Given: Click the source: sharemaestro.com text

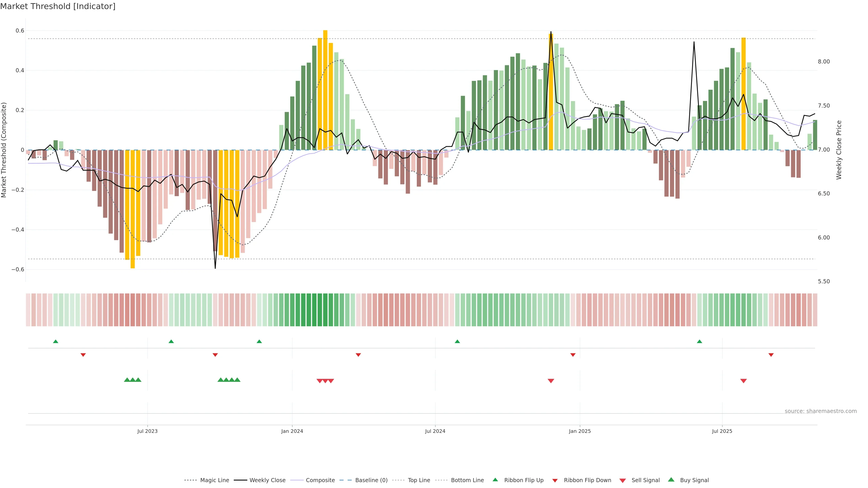Looking at the screenshot, I should coord(821,411).
